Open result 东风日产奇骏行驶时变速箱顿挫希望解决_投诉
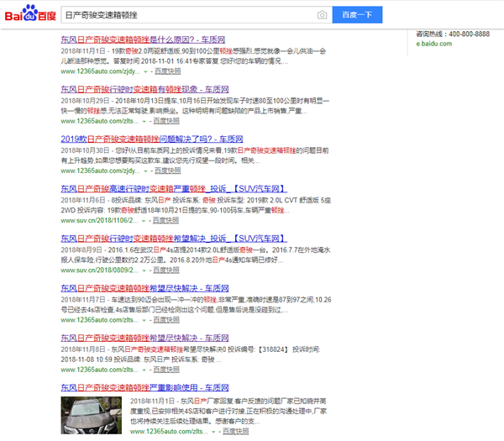Image resolution: width=504 pixels, height=441 pixels. tap(174, 239)
